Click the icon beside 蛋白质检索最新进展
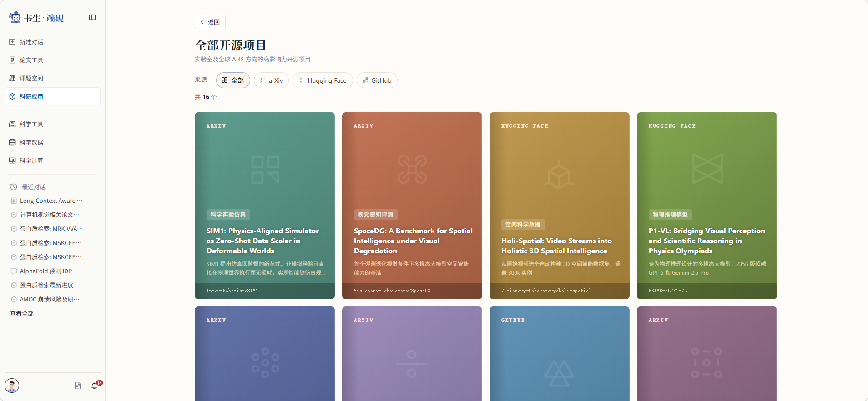The height and width of the screenshot is (401, 868). point(14,285)
